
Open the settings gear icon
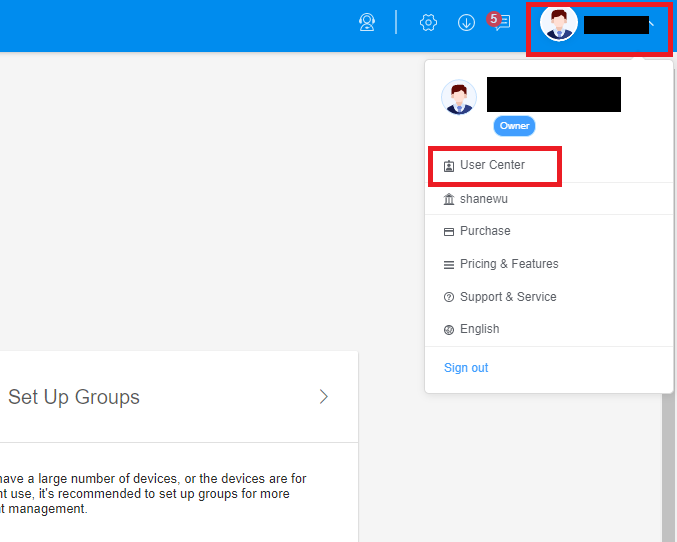coord(428,22)
